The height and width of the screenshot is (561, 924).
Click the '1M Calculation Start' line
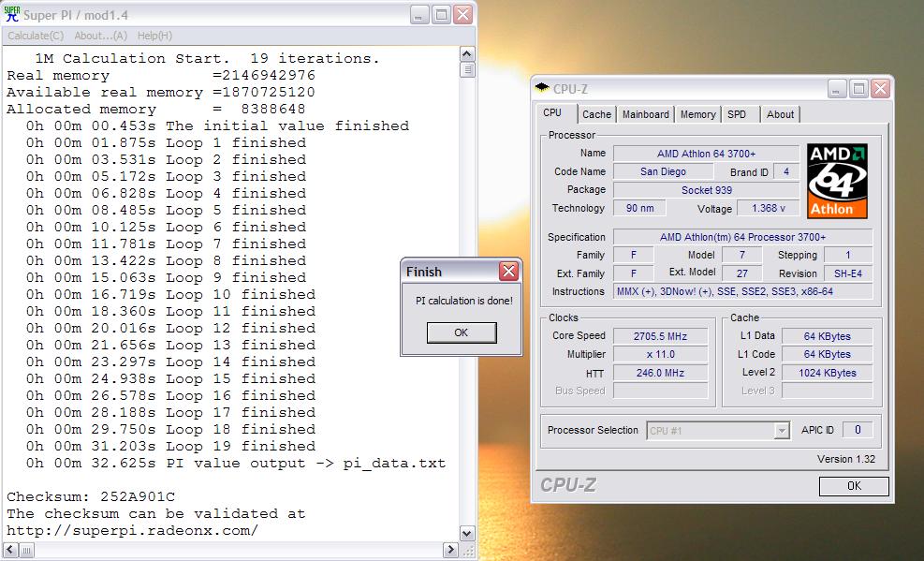point(208,58)
